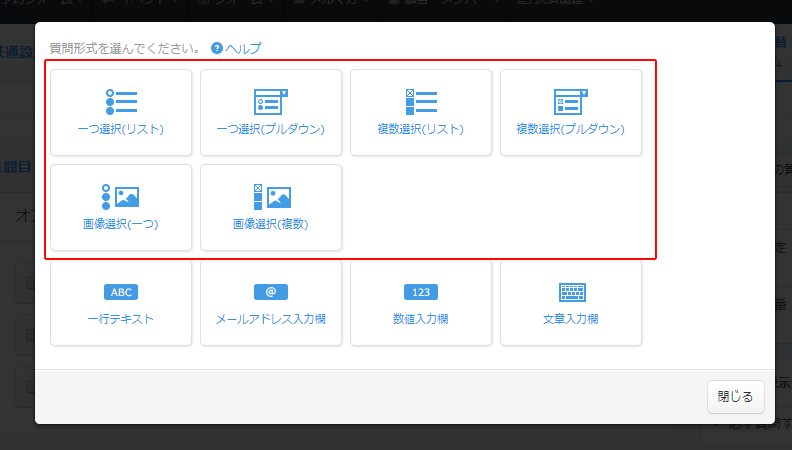Click the 123 numeric input icon
The height and width of the screenshot is (450, 792).
click(420, 292)
